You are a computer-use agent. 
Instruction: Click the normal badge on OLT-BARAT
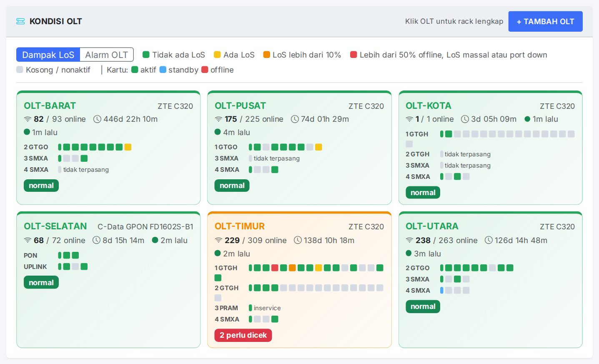point(41,186)
